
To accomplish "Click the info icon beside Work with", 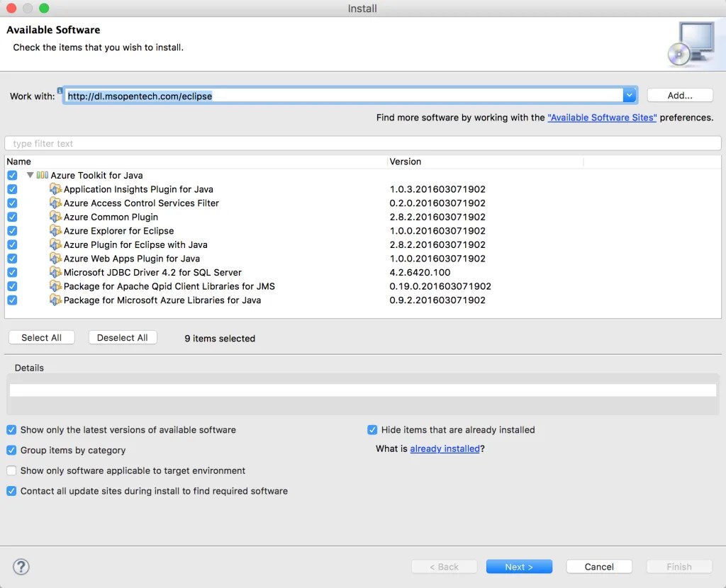I will [x=62, y=90].
